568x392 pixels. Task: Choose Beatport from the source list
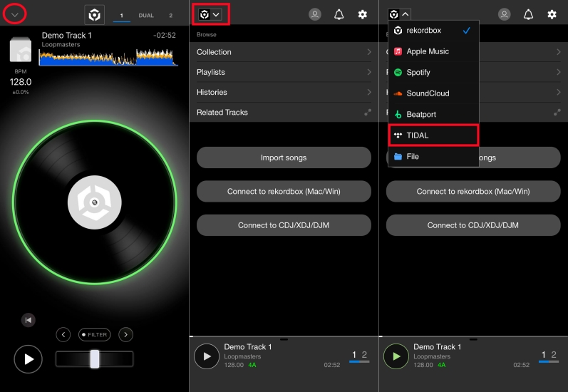433,115
